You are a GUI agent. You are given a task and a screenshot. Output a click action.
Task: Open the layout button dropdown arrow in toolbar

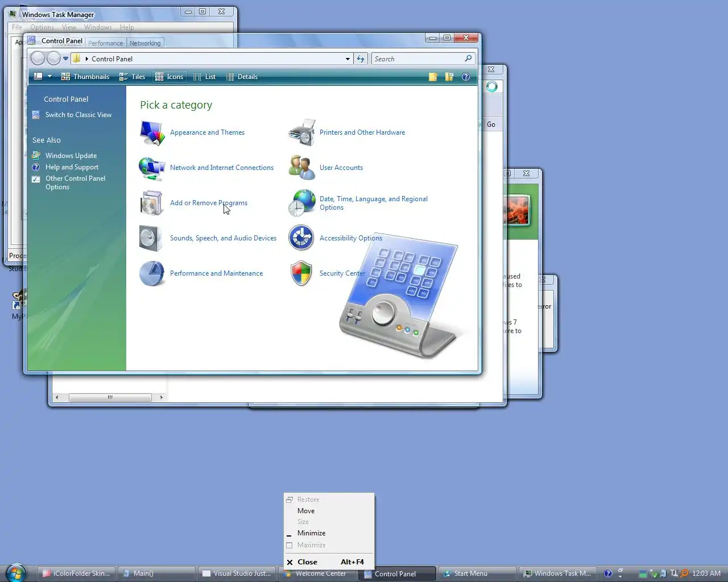(49, 77)
